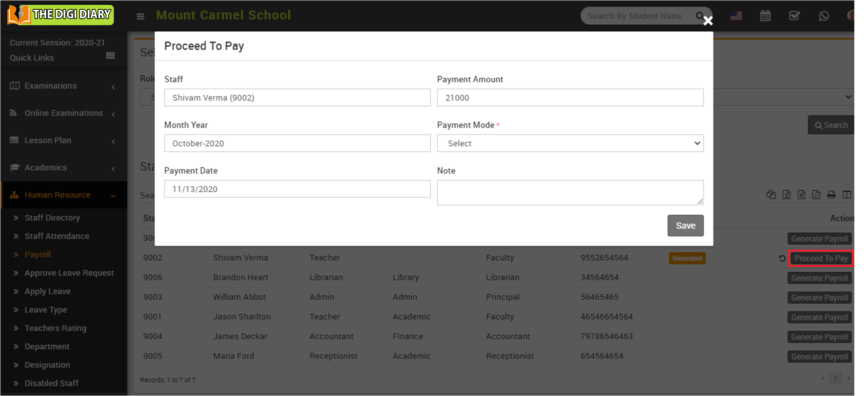This screenshot has height=396, width=868.
Task: Open the calendar icon in the top bar
Action: [765, 16]
